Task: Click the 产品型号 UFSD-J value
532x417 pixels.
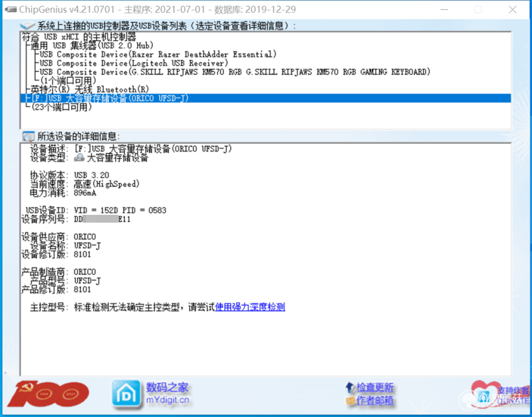Action: coord(87,281)
